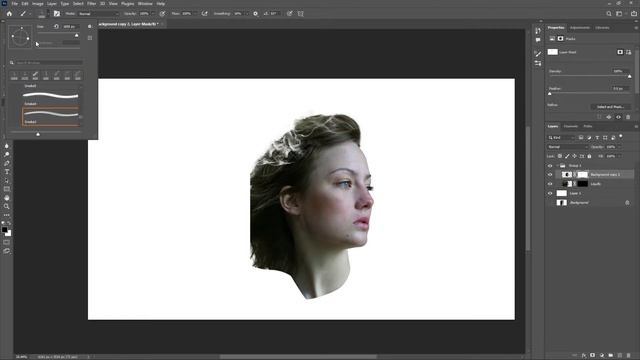
Task: Open the layer Kind filter dropdown
Action: (x=561, y=138)
